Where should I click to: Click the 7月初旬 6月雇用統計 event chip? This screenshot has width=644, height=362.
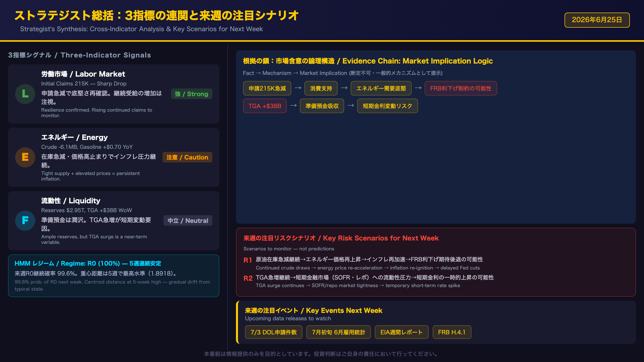[338, 332]
